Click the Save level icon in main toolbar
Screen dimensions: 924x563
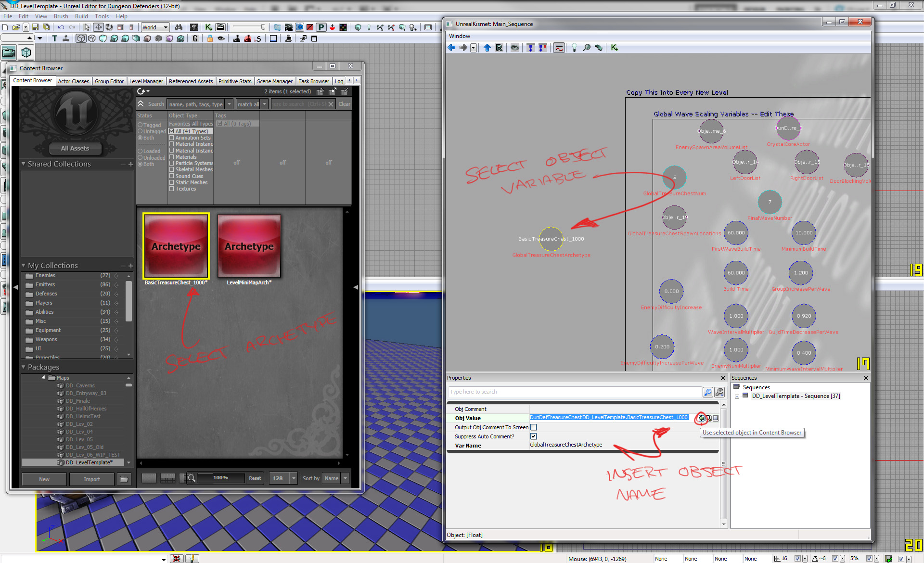pyautogui.click(x=36, y=27)
